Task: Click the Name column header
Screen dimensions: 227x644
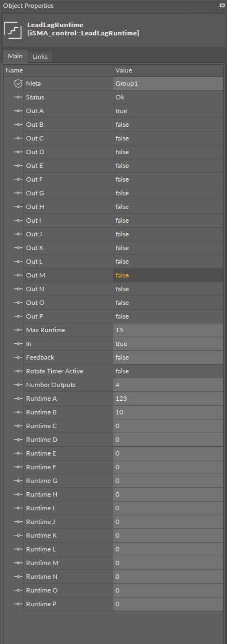Action: (x=58, y=70)
